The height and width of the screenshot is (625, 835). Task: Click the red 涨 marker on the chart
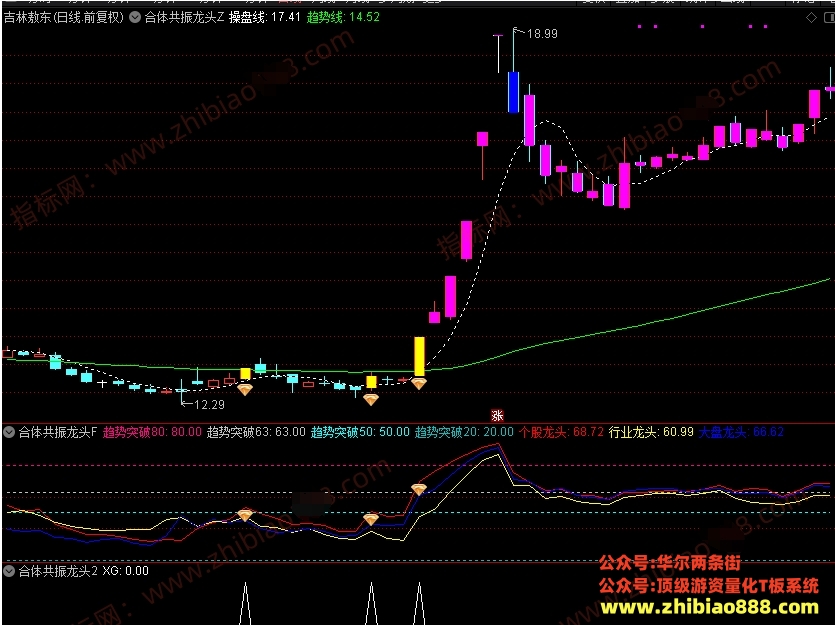(x=497, y=415)
